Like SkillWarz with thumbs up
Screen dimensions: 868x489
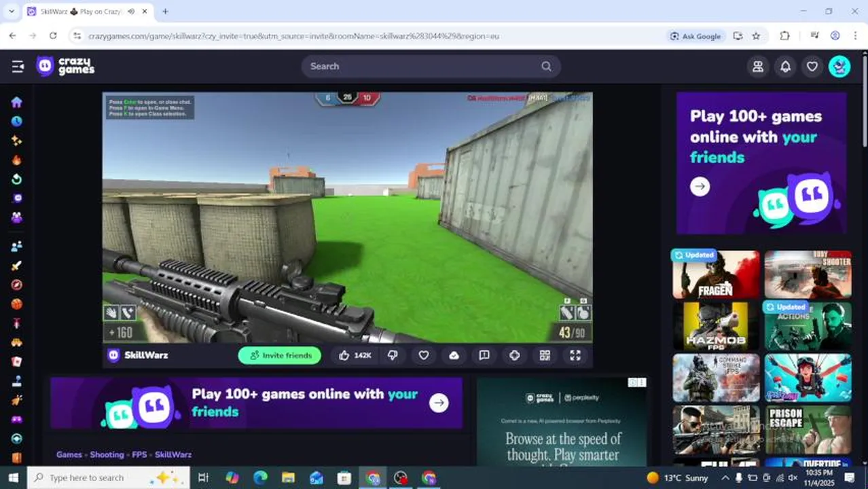click(355, 355)
